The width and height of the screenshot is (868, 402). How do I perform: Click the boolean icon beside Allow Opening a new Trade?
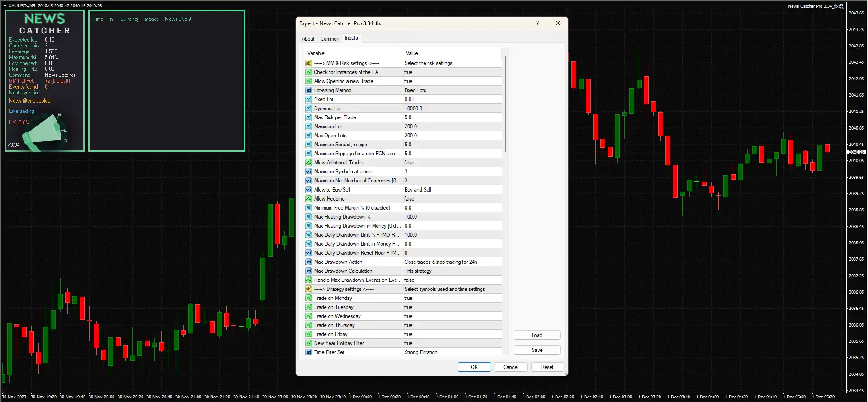(309, 81)
